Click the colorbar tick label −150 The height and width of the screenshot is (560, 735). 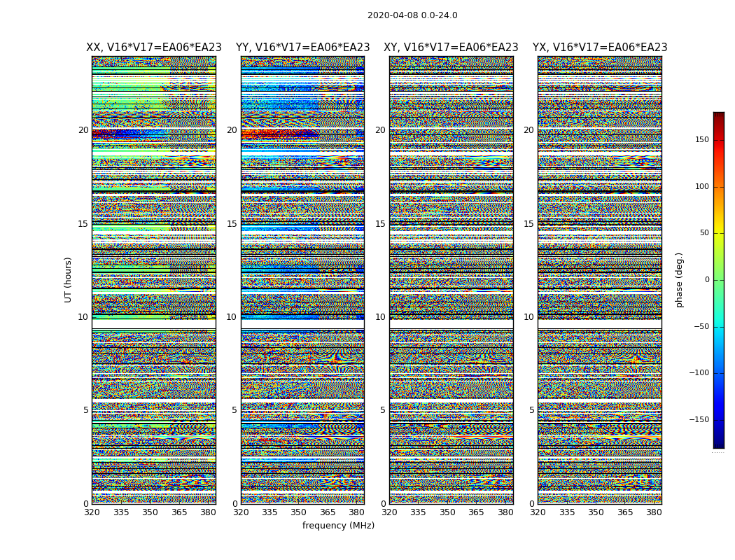[699, 419]
